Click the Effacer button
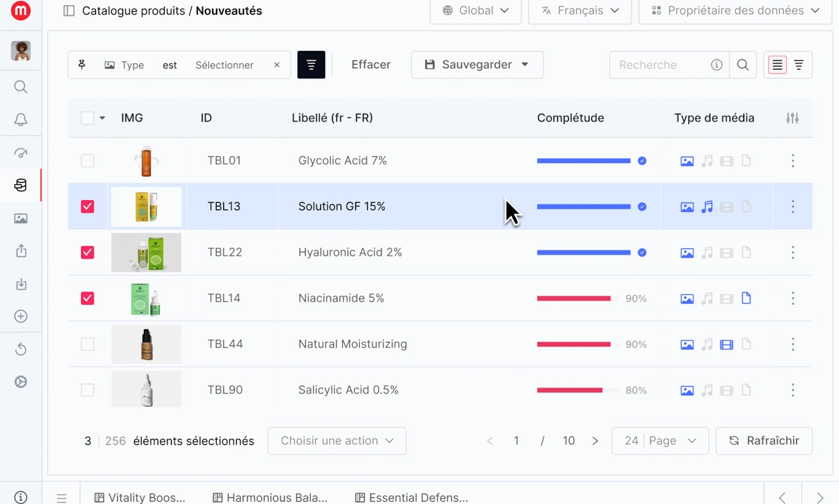 pos(371,65)
